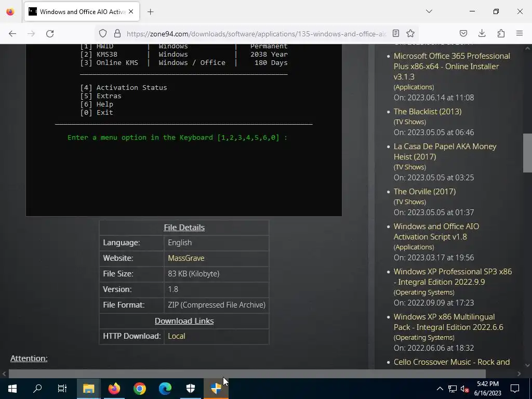
Task: Bookmark this page with star icon
Action: (x=410, y=33)
